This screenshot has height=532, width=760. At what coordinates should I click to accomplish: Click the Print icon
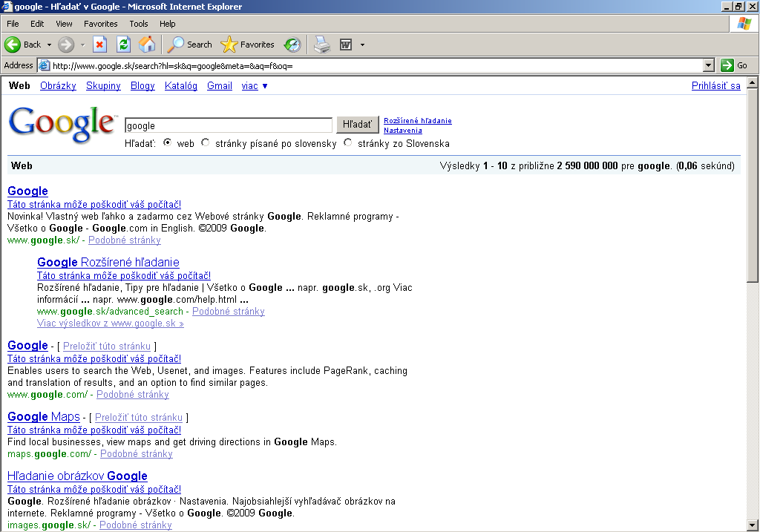coord(321,45)
